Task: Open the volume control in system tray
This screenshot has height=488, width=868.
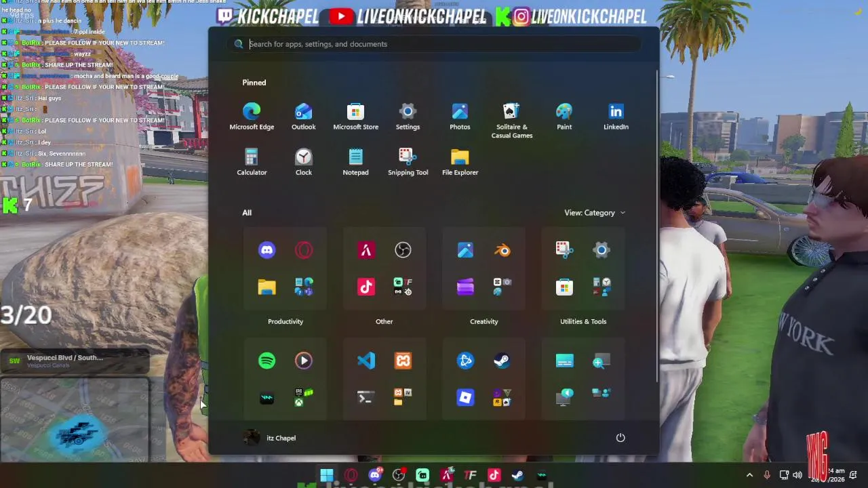Action: click(797, 475)
